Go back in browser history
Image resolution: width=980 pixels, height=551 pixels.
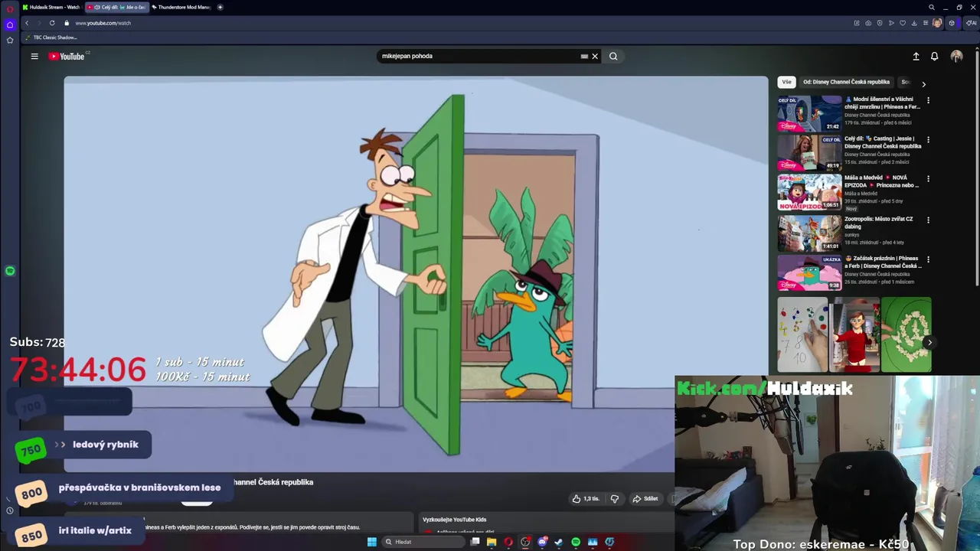[x=27, y=23]
